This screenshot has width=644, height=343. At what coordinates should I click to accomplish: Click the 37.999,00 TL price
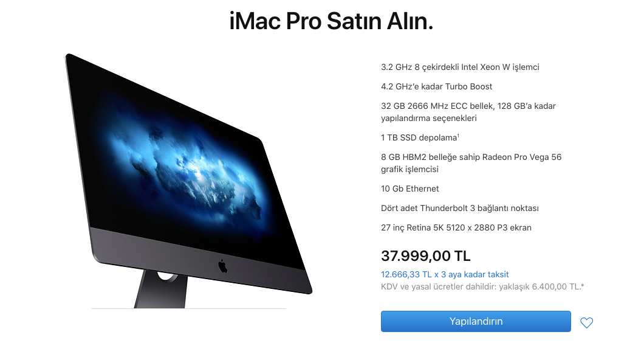[x=425, y=256]
